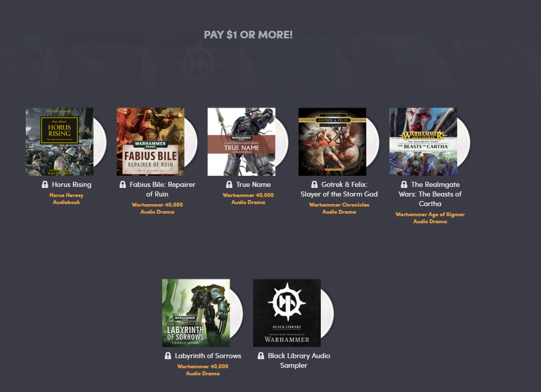This screenshot has width=541, height=392.
Task: Click the lock icon beside Horus Rising
Action: [x=45, y=184]
